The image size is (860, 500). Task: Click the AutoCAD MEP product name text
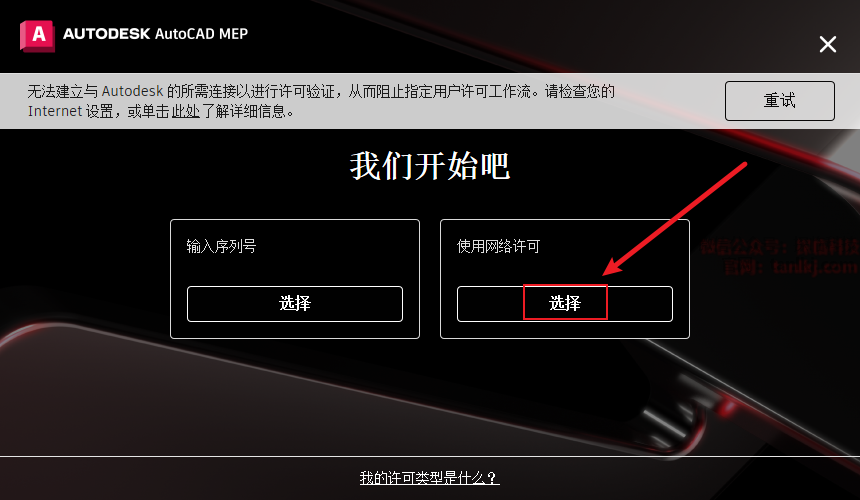coord(201,33)
